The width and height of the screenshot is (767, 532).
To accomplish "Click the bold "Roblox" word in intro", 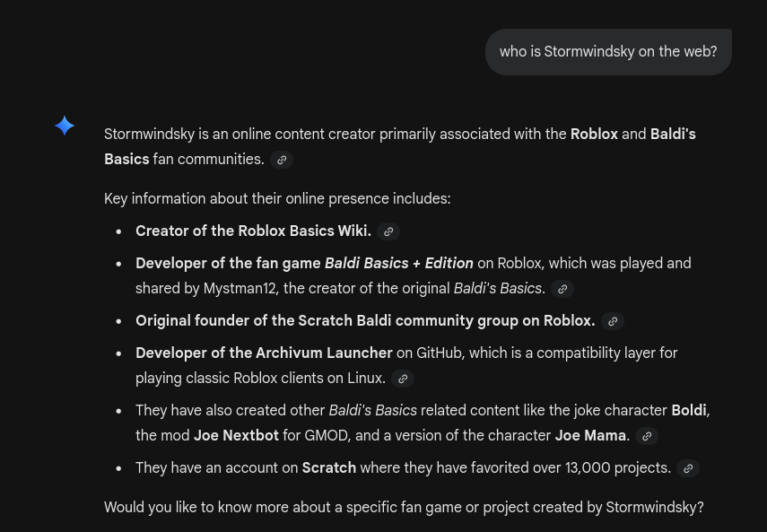I will [594, 135].
